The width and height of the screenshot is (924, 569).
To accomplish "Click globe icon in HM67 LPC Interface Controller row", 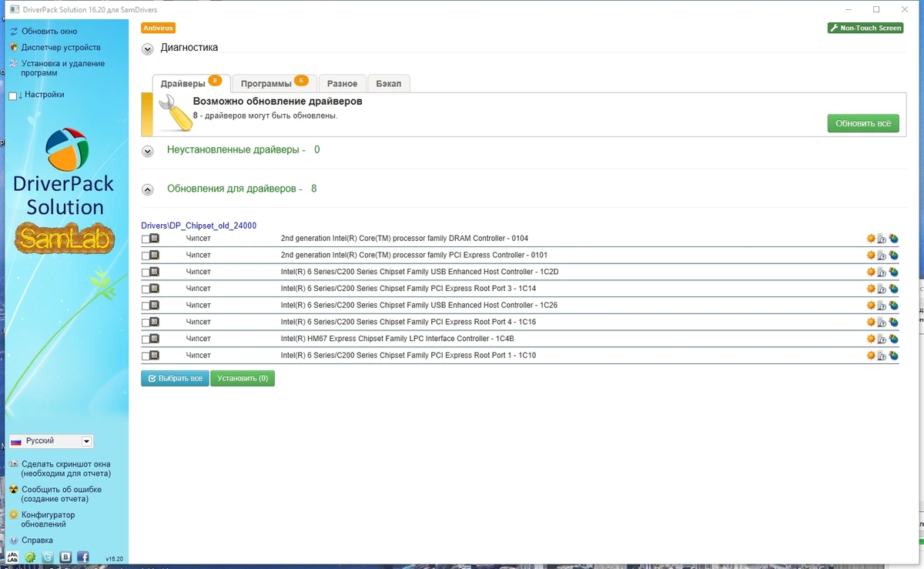I will [x=893, y=339].
